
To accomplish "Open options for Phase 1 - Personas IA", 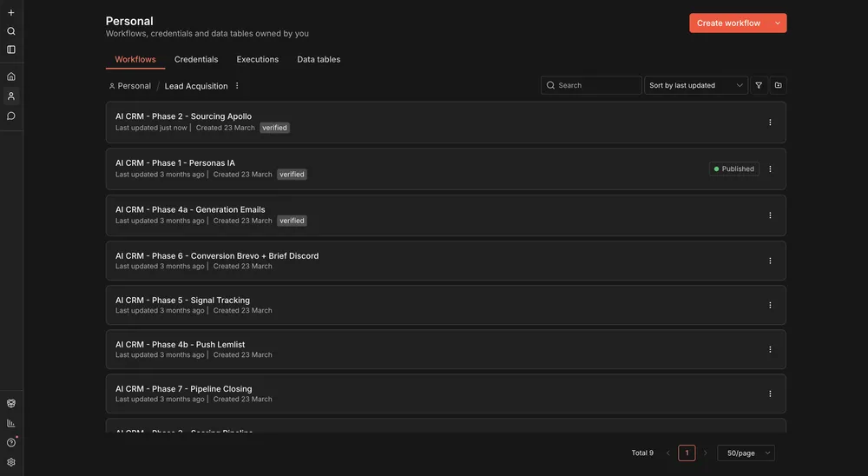I will tap(770, 169).
